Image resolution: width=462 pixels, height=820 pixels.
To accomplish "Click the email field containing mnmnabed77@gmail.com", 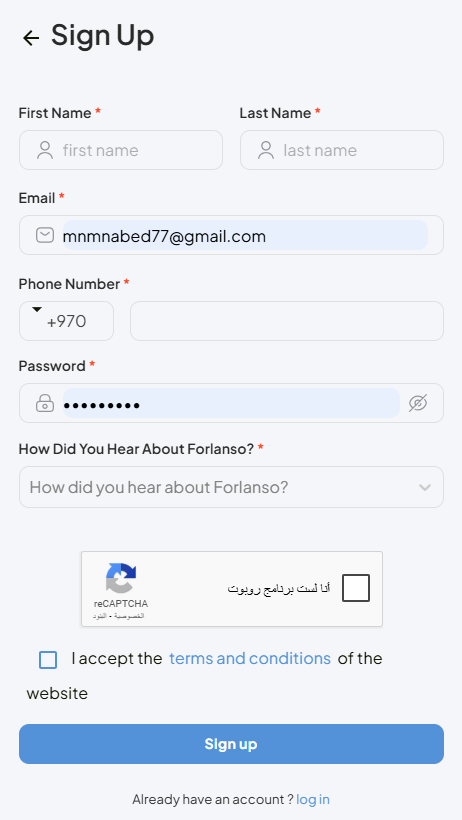I will click(231, 235).
